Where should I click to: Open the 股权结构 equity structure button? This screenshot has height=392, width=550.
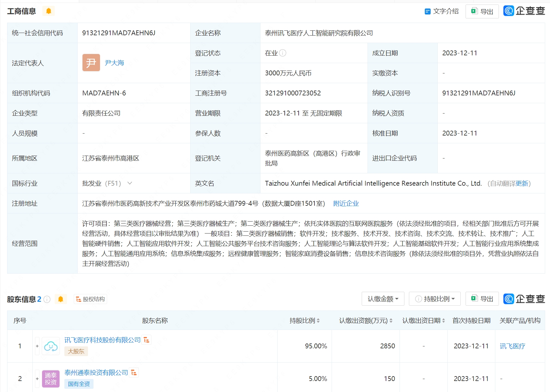tap(90, 299)
